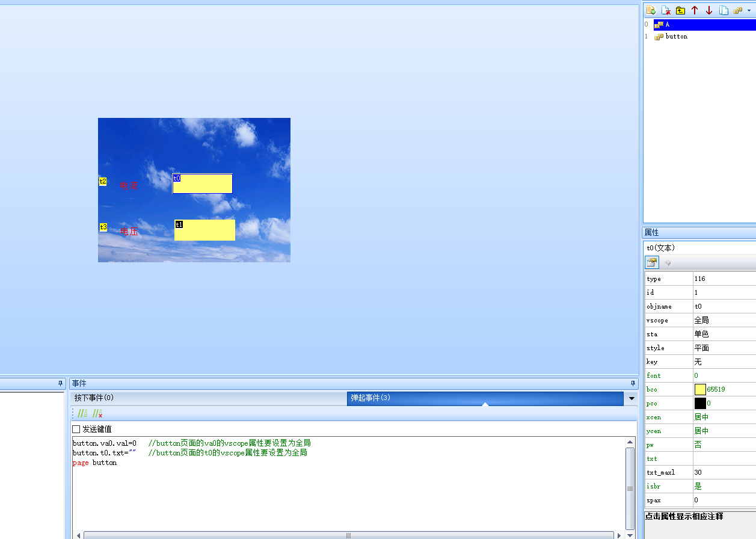This screenshot has height=539, width=756.
Task: Click the empty txt property value field
Action: point(724,458)
